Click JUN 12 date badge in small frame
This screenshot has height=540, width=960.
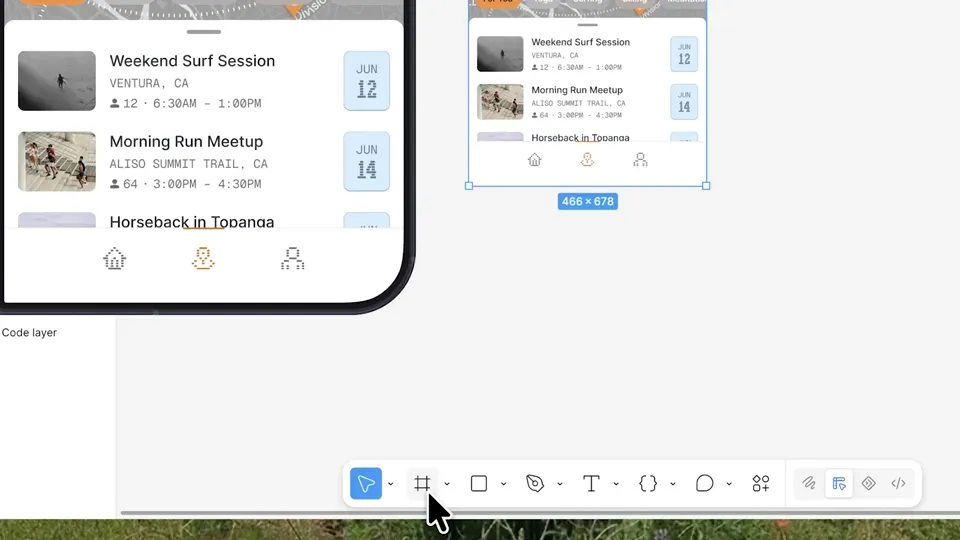point(684,54)
